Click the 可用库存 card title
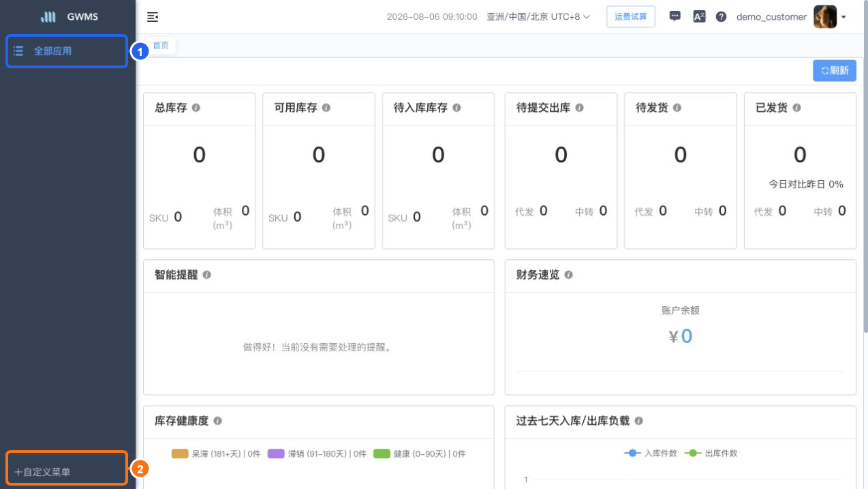This screenshot has width=868, height=489. 296,108
